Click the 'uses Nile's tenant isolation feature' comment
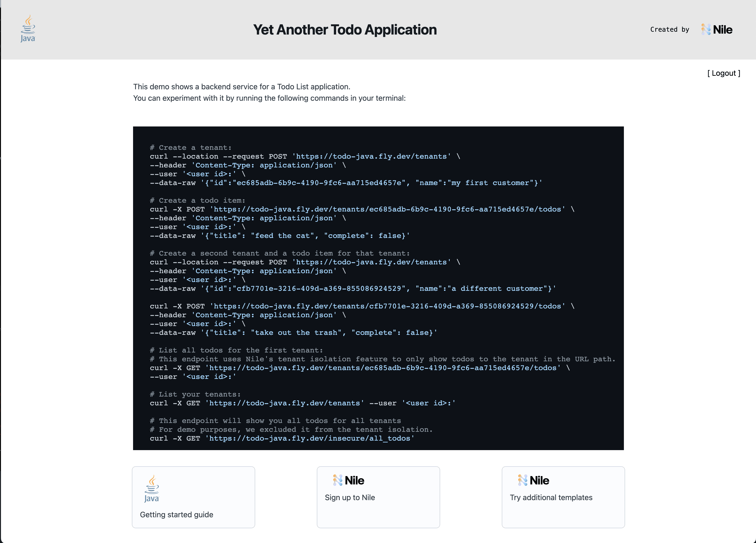 382,359
